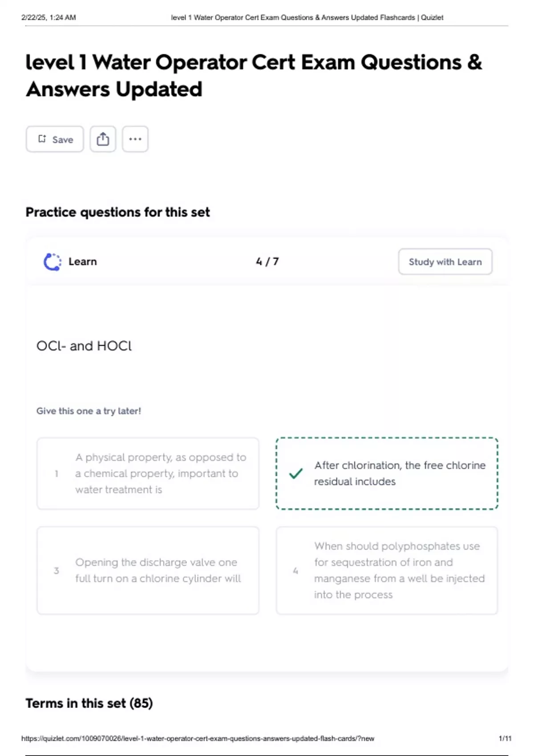This screenshot has height=756, width=534.
Task: Select the polyphosphates sequestration answer option
Action: (x=399, y=571)
